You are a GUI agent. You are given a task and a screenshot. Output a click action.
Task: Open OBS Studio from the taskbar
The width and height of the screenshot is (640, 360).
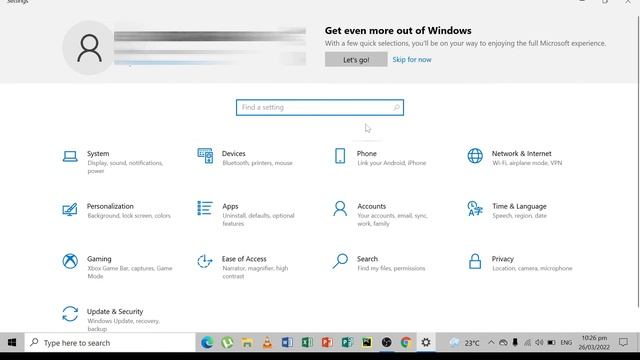pyautogui.click(x=387, y=342)
